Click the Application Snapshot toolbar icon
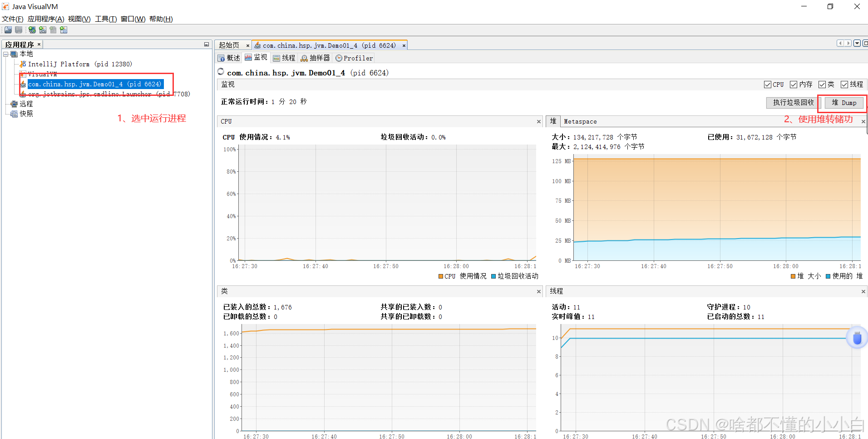Image resolution: width=868 pixels, height=439 pixels. (x=64, y=30)
